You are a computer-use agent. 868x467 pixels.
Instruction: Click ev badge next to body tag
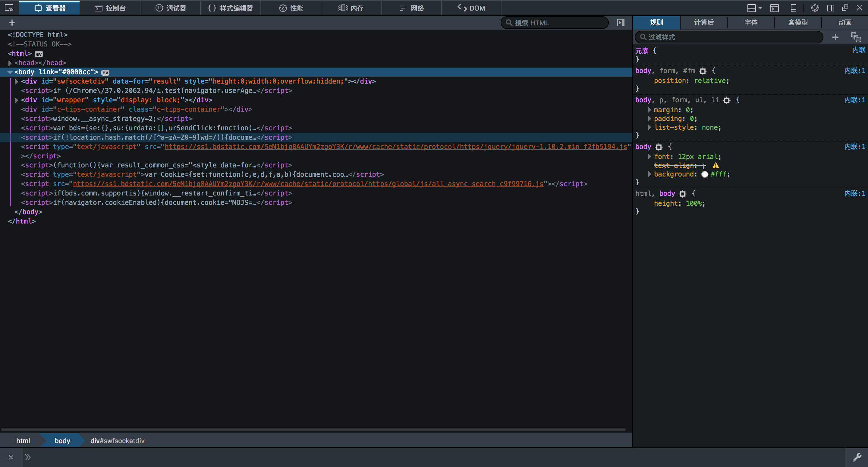tap(105, 72)
